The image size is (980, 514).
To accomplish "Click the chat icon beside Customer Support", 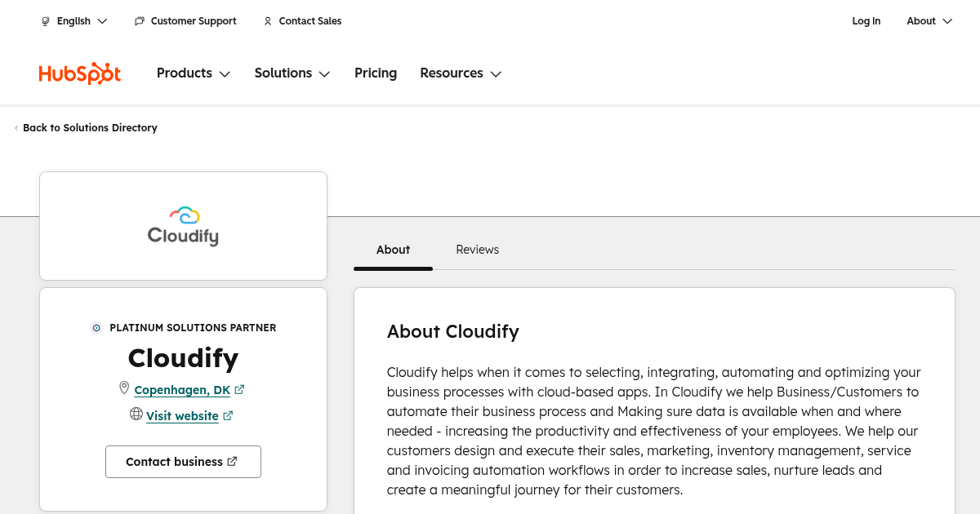I will [140, 21].
